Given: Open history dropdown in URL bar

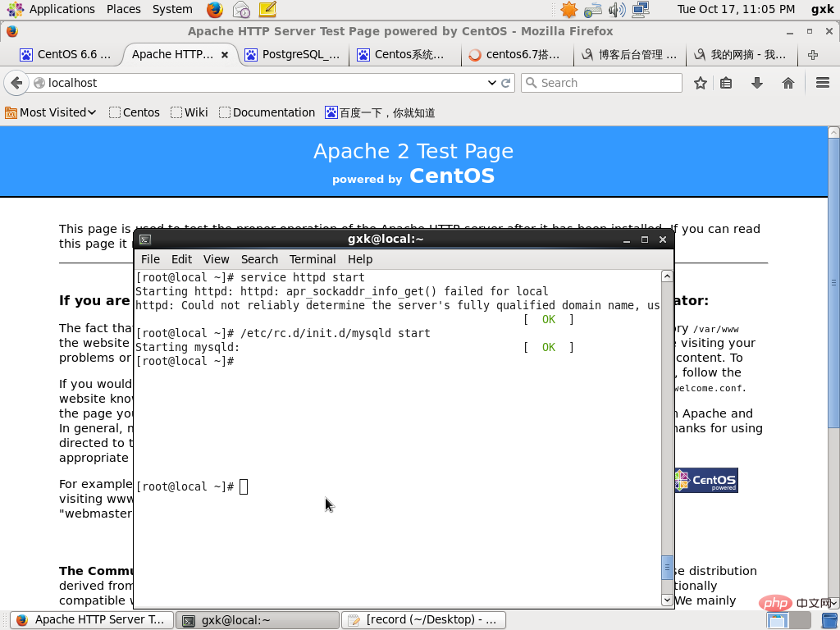Looking at the screenshot, I should tap(492, 83).
